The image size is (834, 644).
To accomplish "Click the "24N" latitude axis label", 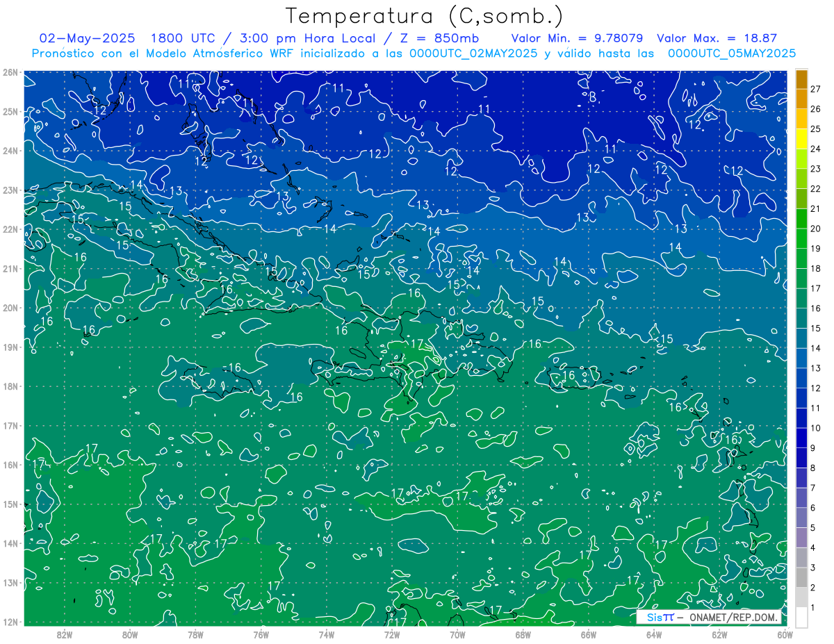I will pyautogui.click(x=10, y=151).
